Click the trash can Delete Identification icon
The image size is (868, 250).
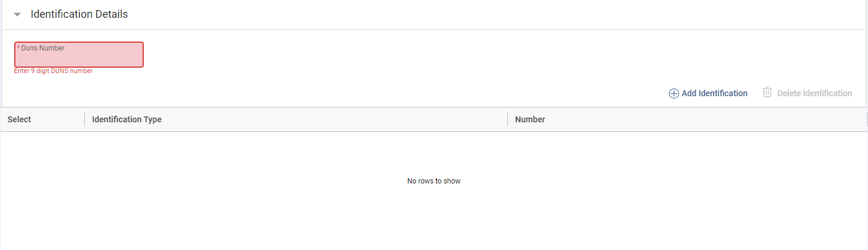click(x=768, y=93)
